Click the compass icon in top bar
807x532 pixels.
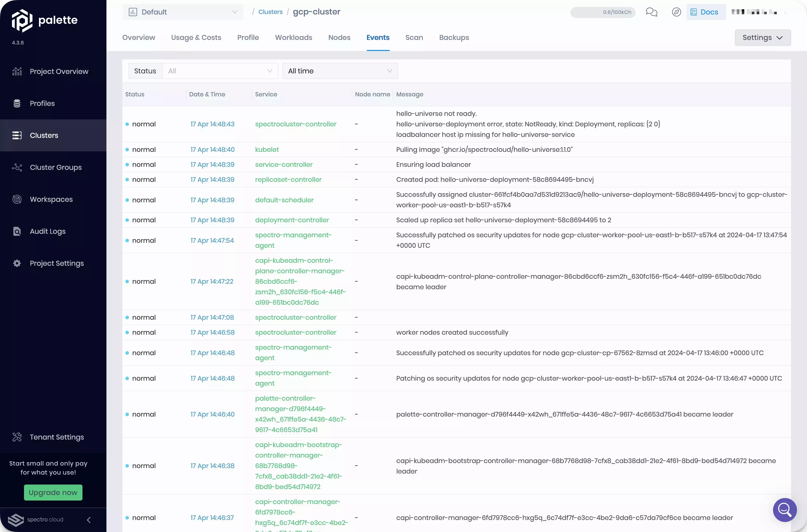tap(676, 12)
